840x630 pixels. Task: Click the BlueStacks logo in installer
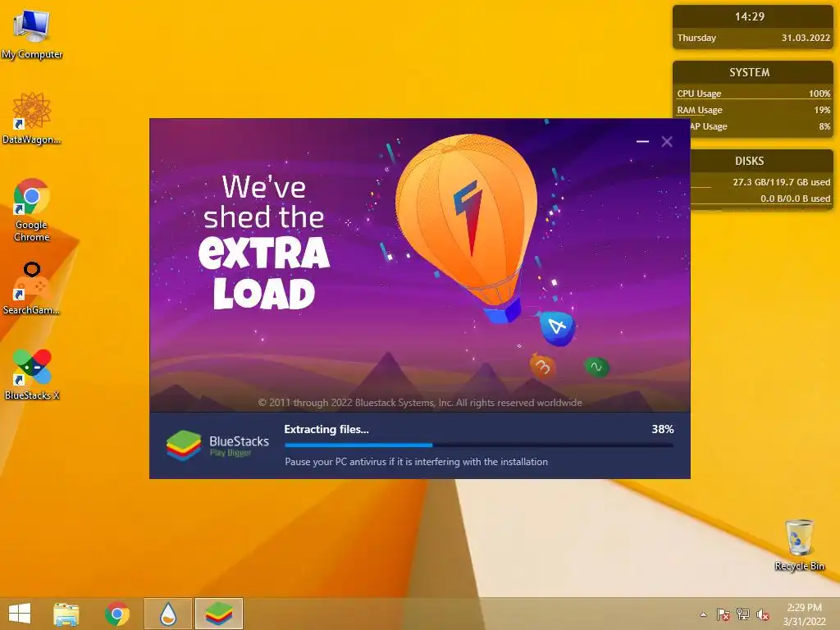point(217,445)
